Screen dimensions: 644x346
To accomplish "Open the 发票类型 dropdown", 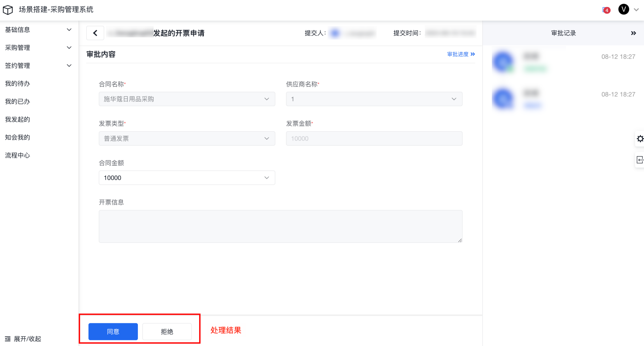I will coord(187,138).
